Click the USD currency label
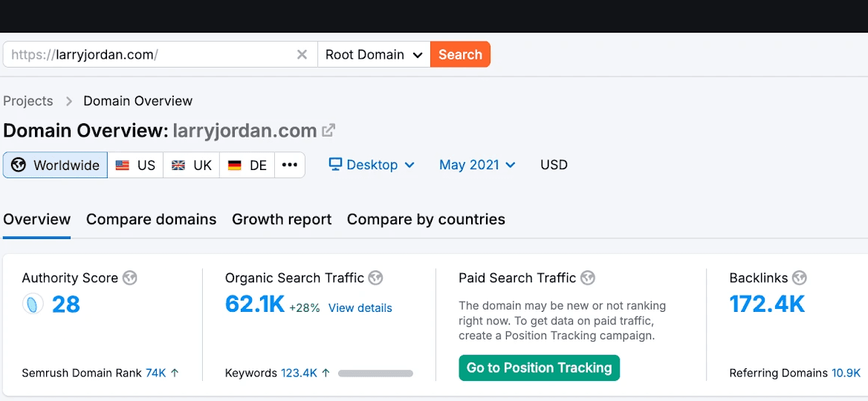 pos(554,165)
